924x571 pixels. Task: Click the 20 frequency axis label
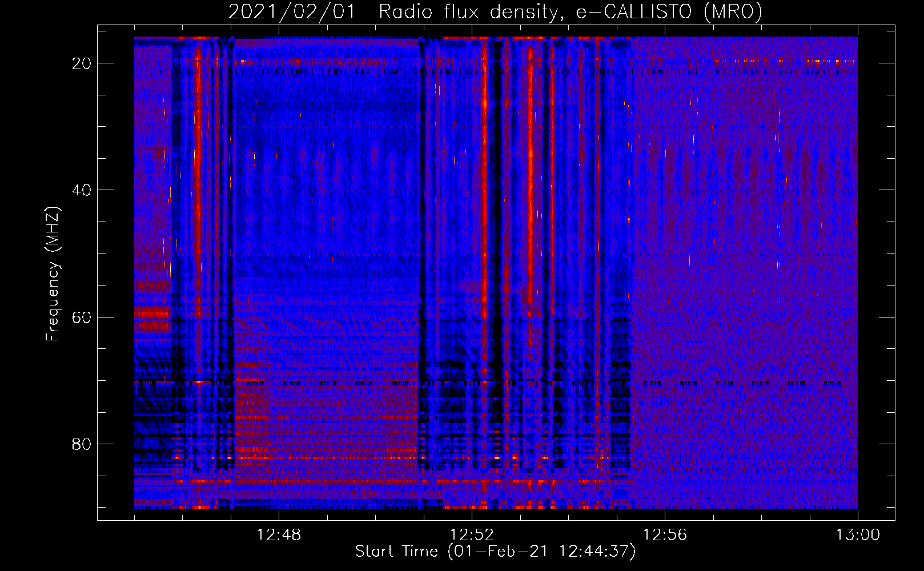(x=82, y=63)
